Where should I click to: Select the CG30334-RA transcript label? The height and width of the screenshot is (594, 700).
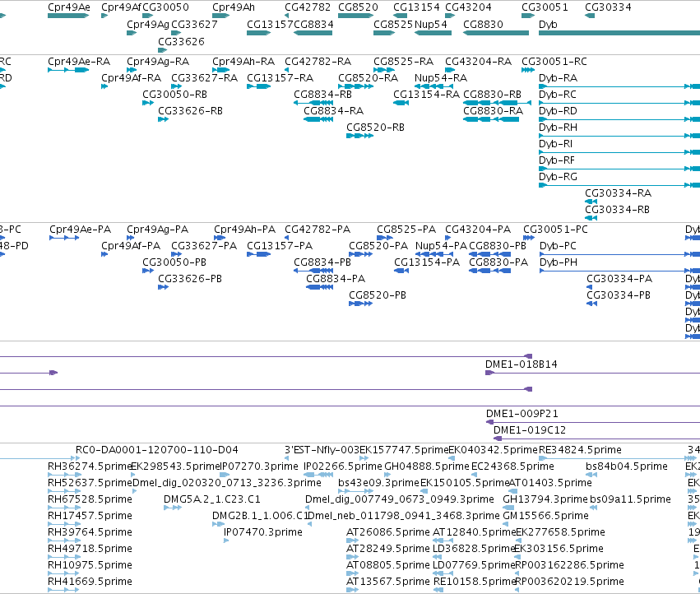pos(619,193)
